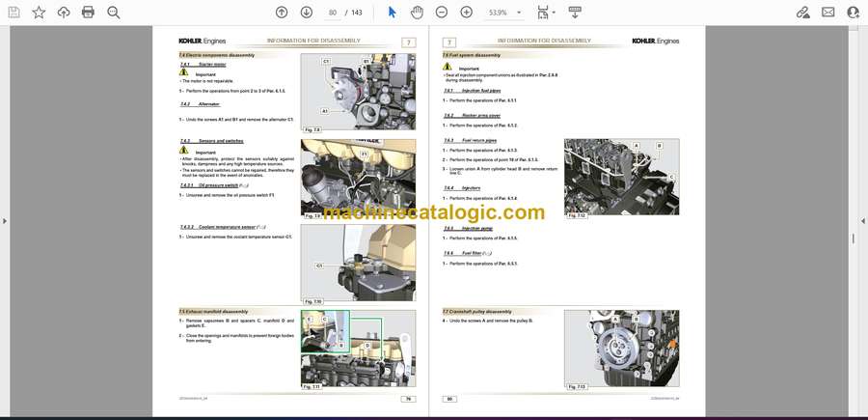The height and width of the screenshot is (420, 868).
Task: Click the page number field showing 80
Action: (333, 13)
